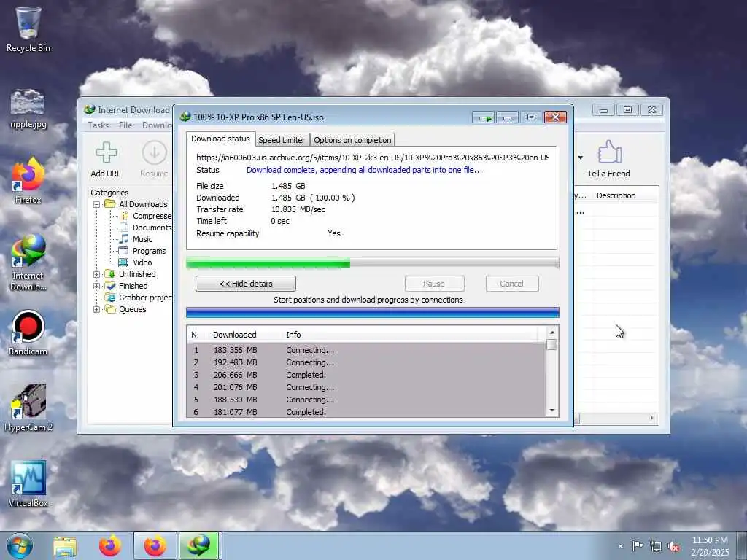Screen dimensions: 747x560
Task: Open the Tasks menu in IDM
Action: (98, 125)
